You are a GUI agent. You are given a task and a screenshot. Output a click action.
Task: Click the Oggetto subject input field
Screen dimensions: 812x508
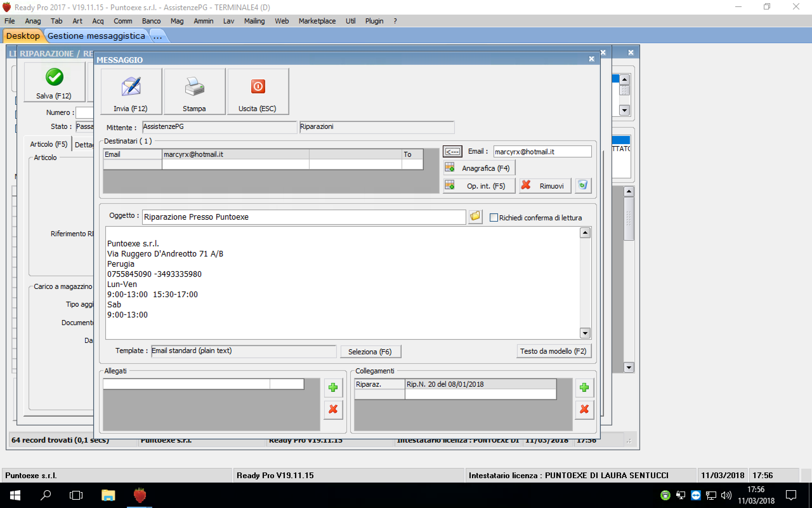coord(304,217)
